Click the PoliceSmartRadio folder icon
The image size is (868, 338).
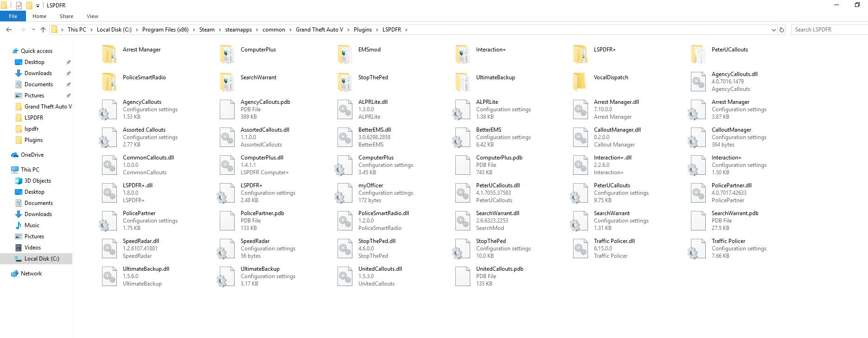[109, 82]
